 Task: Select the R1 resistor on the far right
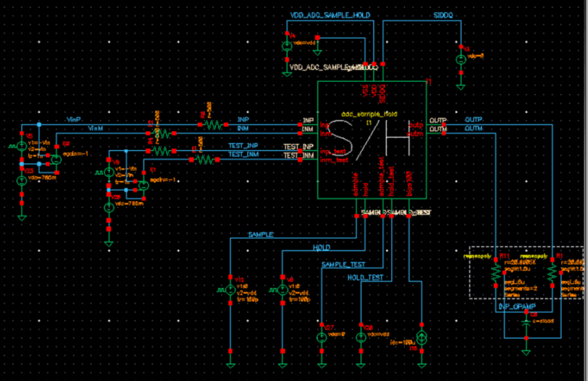point(552,273)
